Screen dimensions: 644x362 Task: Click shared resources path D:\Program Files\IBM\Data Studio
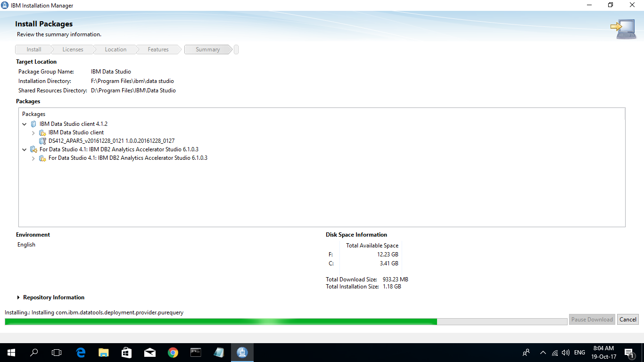pos(133,90)
